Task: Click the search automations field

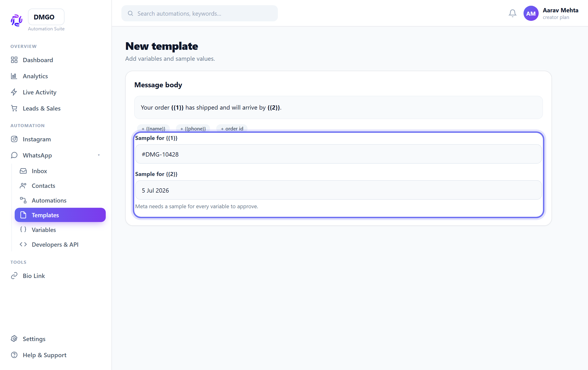Action: point(199,14)
